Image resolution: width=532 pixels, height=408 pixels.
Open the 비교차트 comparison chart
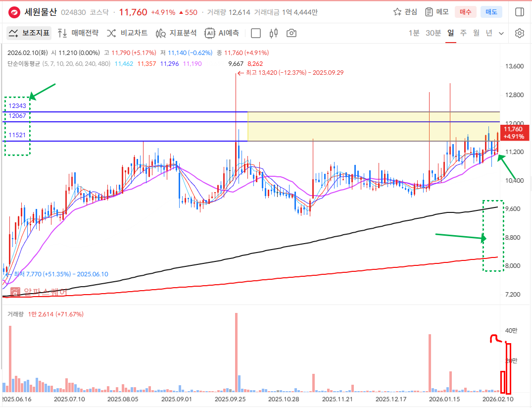[x=127, y=33]
